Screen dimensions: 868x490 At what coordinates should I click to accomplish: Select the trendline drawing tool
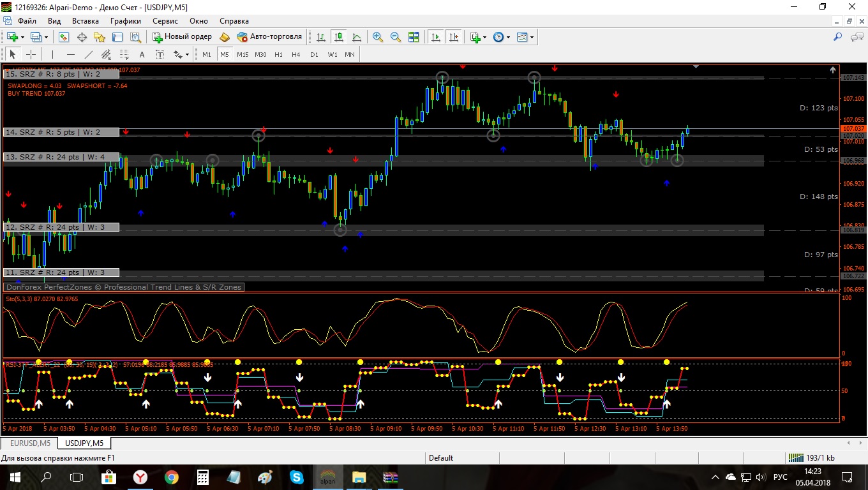click(88, 54)
